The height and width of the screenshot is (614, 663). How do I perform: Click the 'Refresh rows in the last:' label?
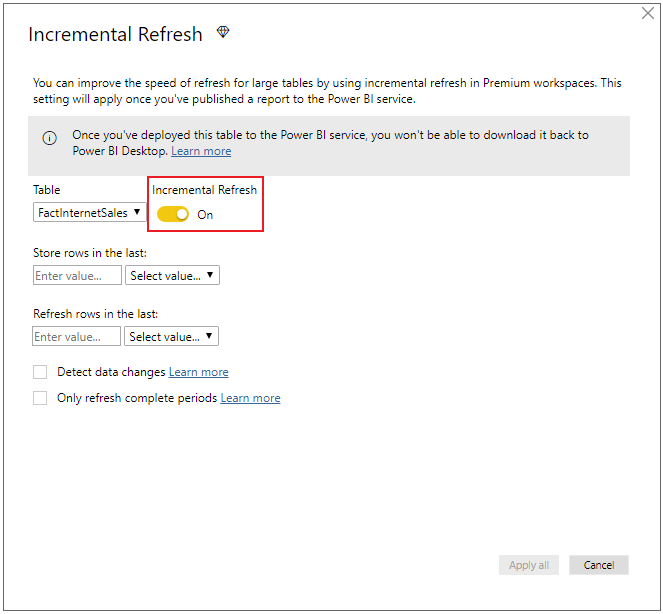96,314
